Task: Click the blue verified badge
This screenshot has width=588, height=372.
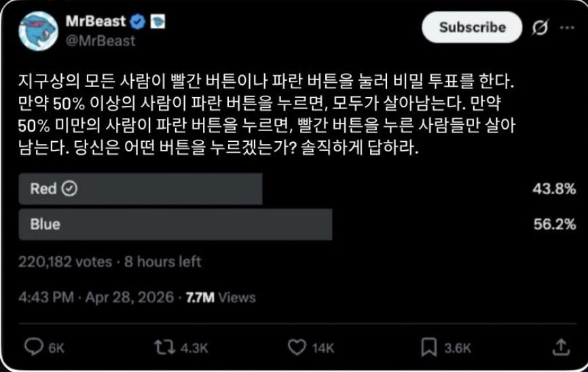Action: 138,22
